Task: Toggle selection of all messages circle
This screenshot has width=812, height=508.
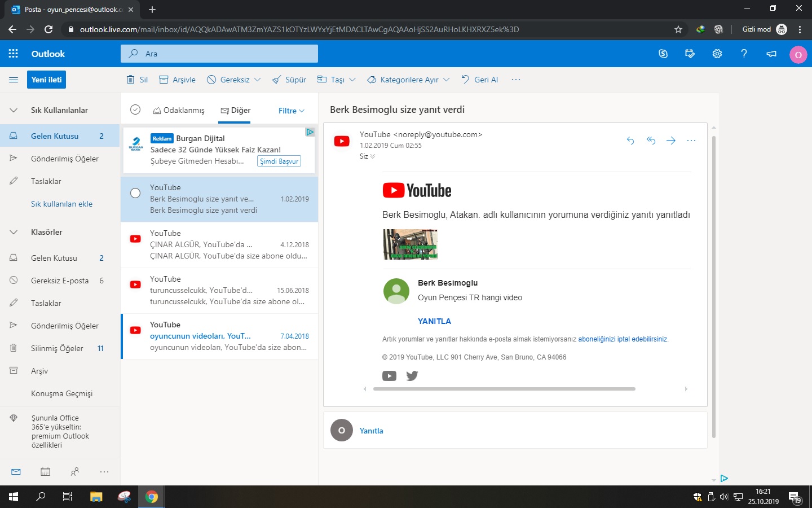Action: pos(135,110)
